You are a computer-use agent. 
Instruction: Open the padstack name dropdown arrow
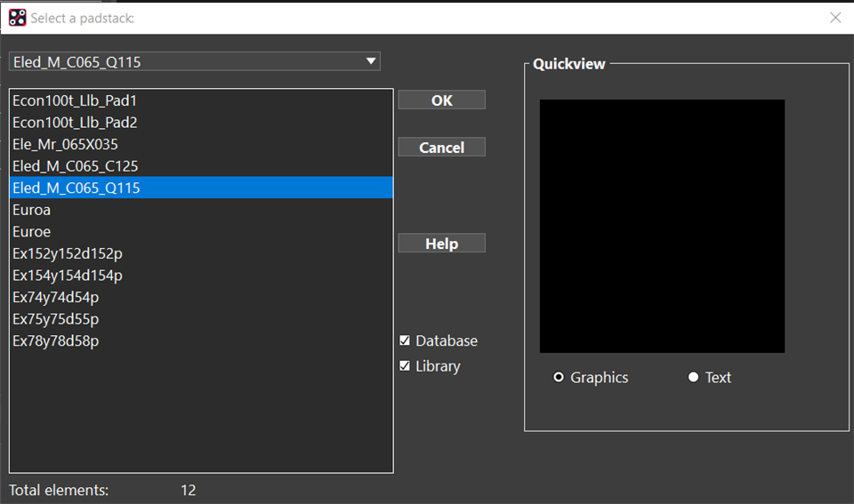(x=371, y=61)
